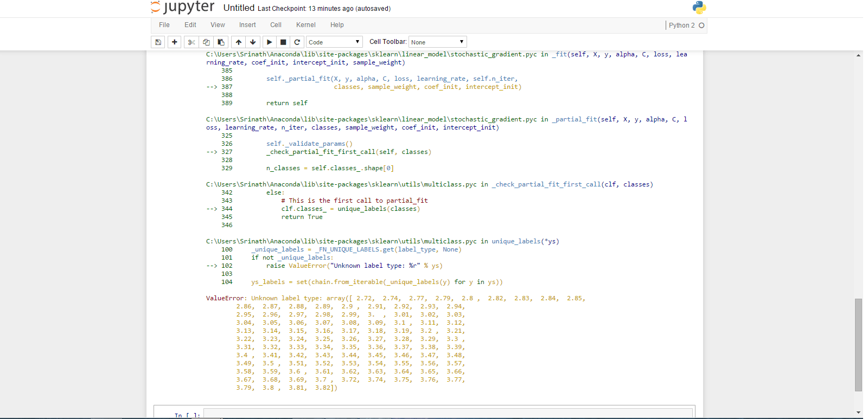Open the Kernel menu
The image size is (868, 419).
tap(306, 25)
